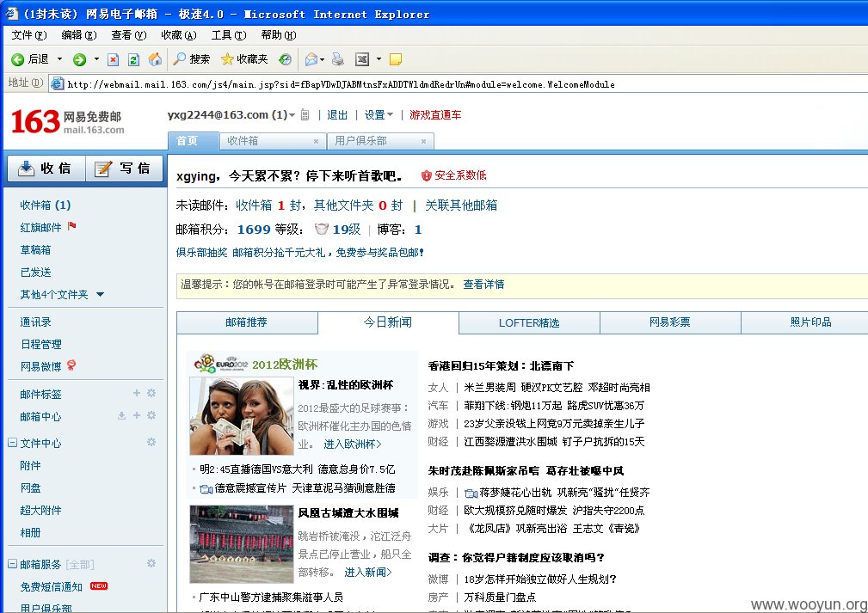Close the 用户俱乐部 tab
This screenshot has height=613, width=868.
pos(423,142)
